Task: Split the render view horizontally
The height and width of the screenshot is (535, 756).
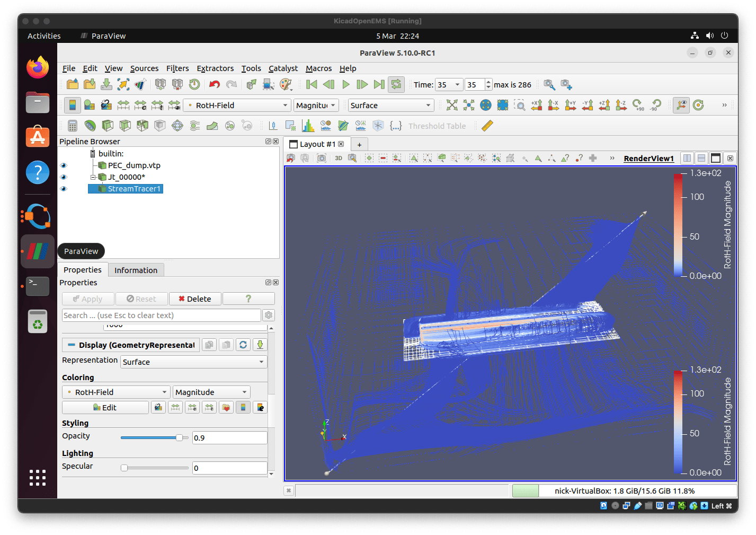Action: [x=687, y=158]
